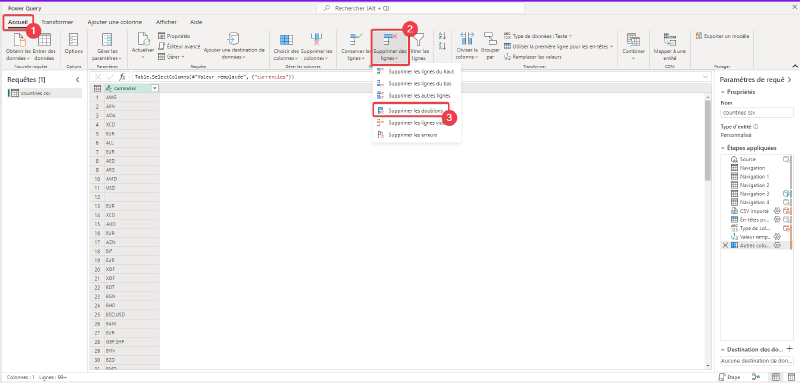
Task: Open the Gérer dropdown in ribbon
Action: coord(171,57)
